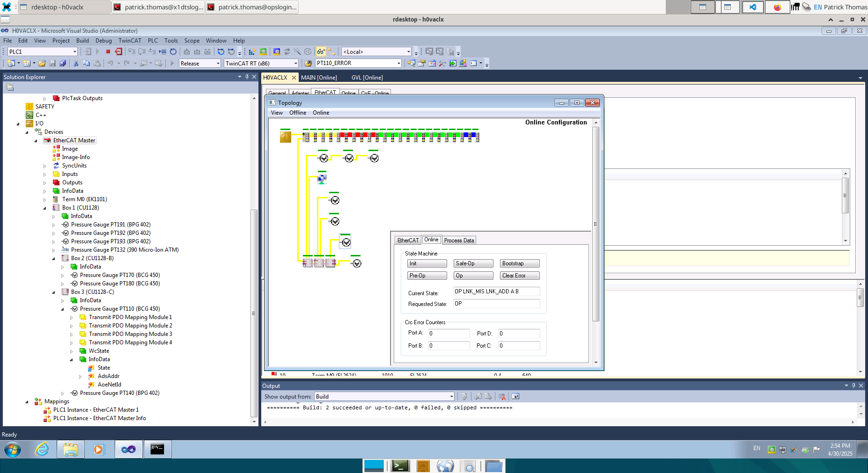Image resolution: width=868 pixels, height=473 pixels.
Task: Open the Release configuration dropdown
Action: point(218,63)
